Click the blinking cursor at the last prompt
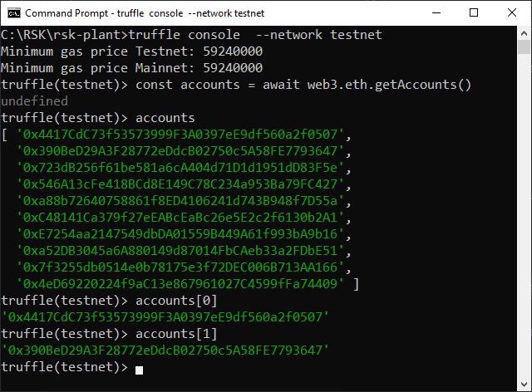 tap(139, 368)
